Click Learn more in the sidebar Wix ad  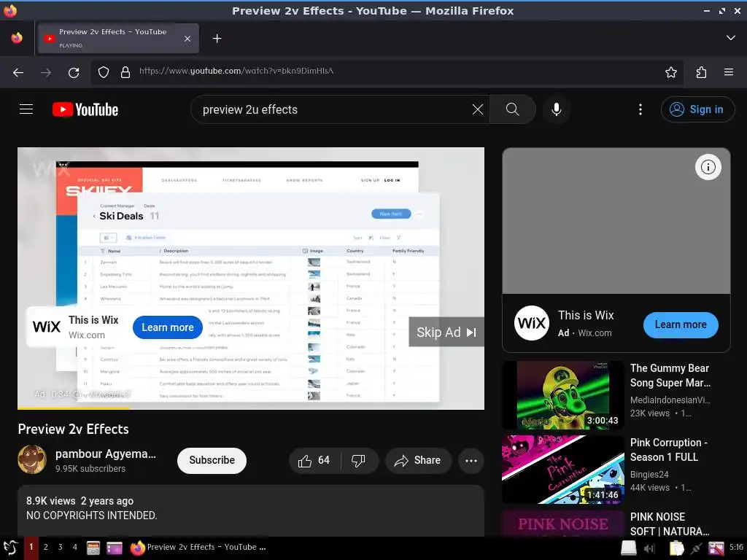click(681, 324)
